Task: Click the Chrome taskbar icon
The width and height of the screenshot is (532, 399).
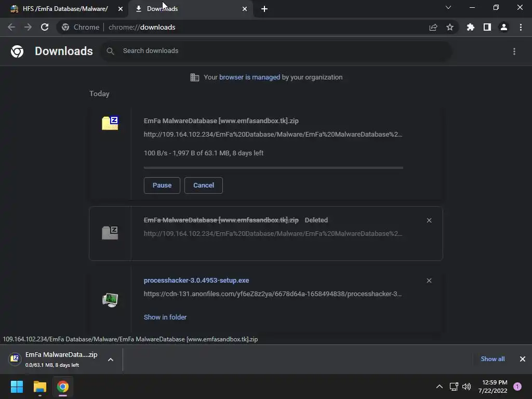Action: tap(62, 387)
